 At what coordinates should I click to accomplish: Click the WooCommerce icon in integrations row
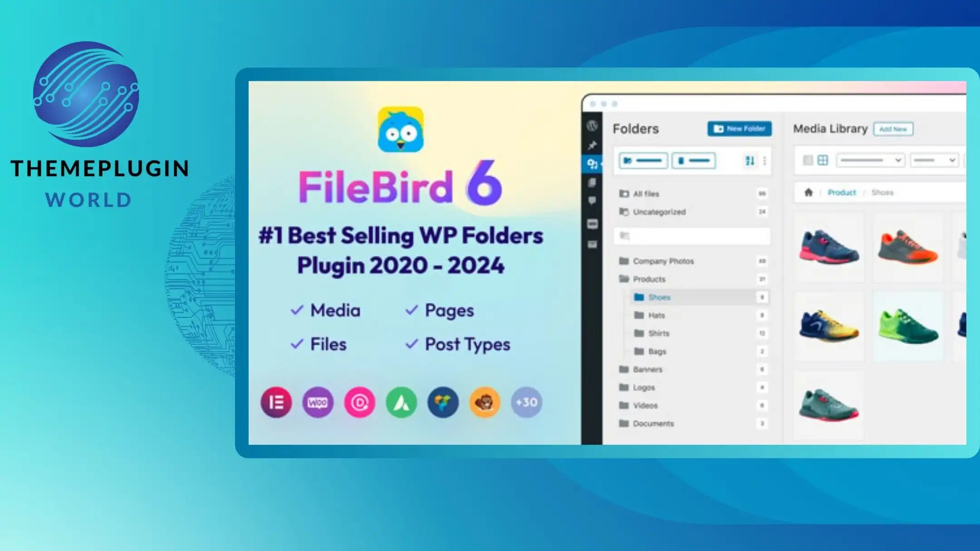[317, 402]
